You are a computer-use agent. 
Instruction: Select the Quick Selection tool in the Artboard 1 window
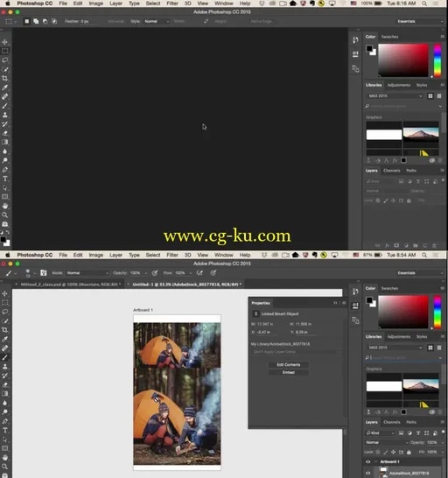tap(5, 320)
